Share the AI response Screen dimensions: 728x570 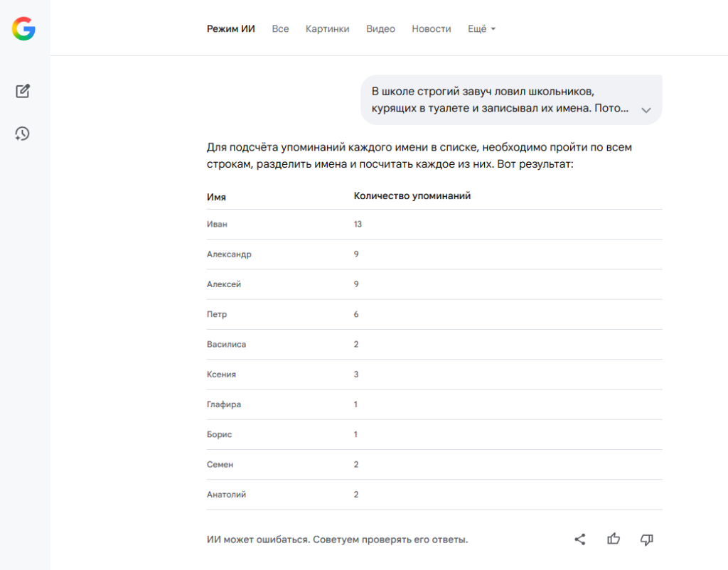(x=580, y=539)
